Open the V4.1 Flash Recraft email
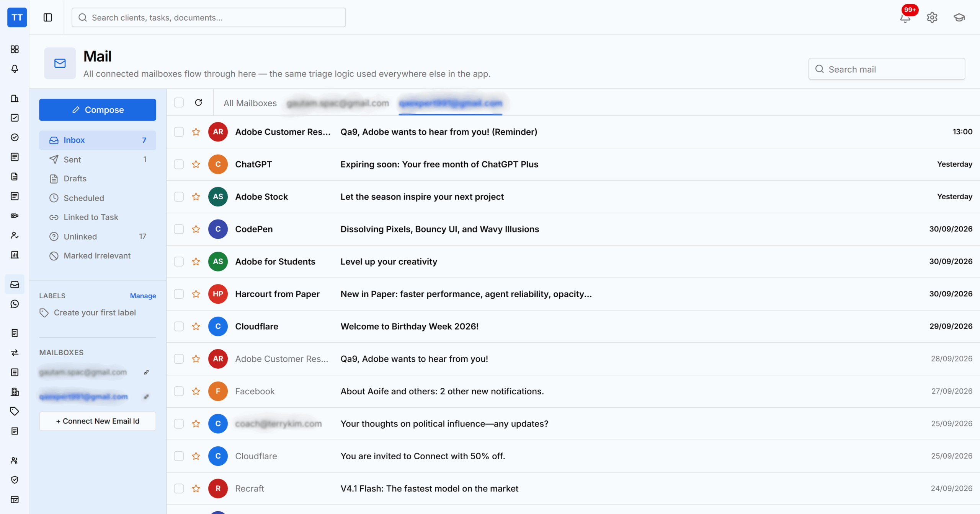Image resolution: width=980 pixels, height=514 pixels. [573, 489]
